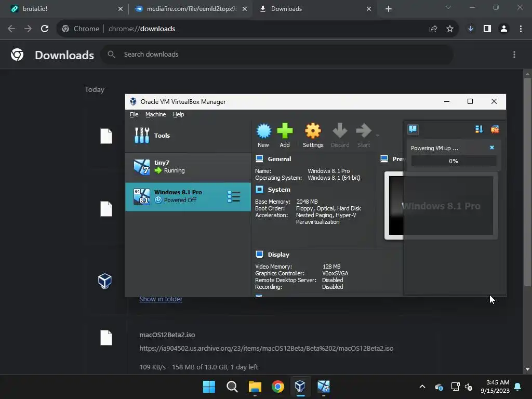Viewport: 532px width, 399px height.
Task: Open the Display section header
Action: pyautogui.click(x=278, y=255)
